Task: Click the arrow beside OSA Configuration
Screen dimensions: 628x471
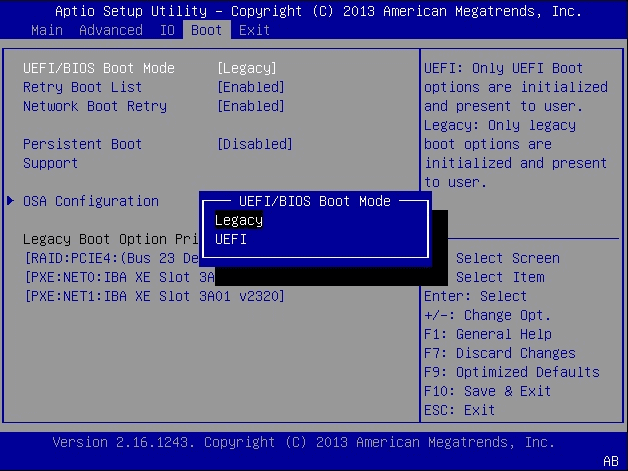Action: pyautogui.click(x=10, y=201)
